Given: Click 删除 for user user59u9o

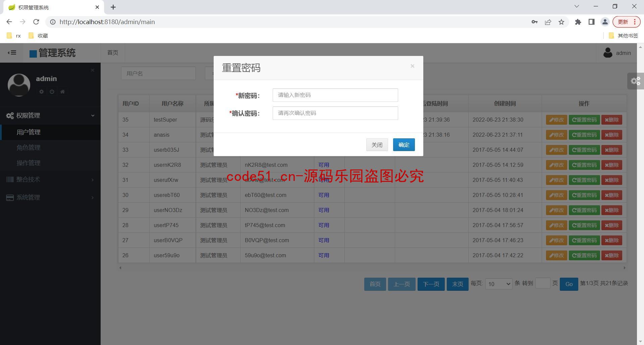Looking at the screenshot, I should coord(612,255).
